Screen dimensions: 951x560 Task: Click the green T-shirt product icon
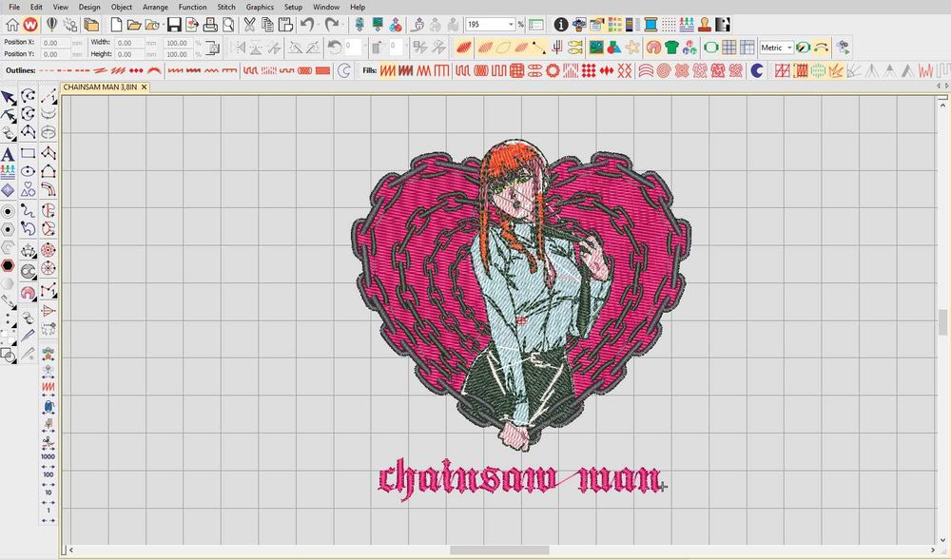(x=670, y=48)
